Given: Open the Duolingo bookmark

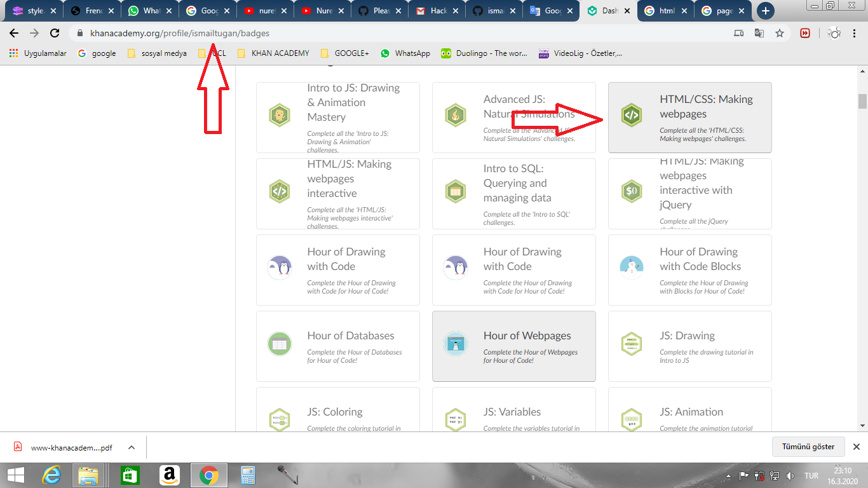Looking at the screenshot, I should coord(484,53).
